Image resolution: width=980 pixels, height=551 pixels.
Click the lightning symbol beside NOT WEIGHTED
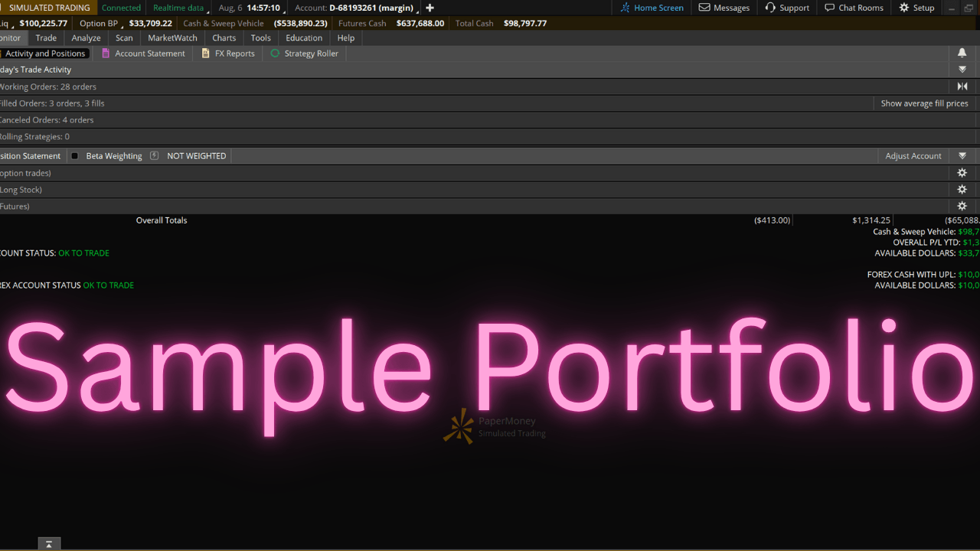click(154, 156)
